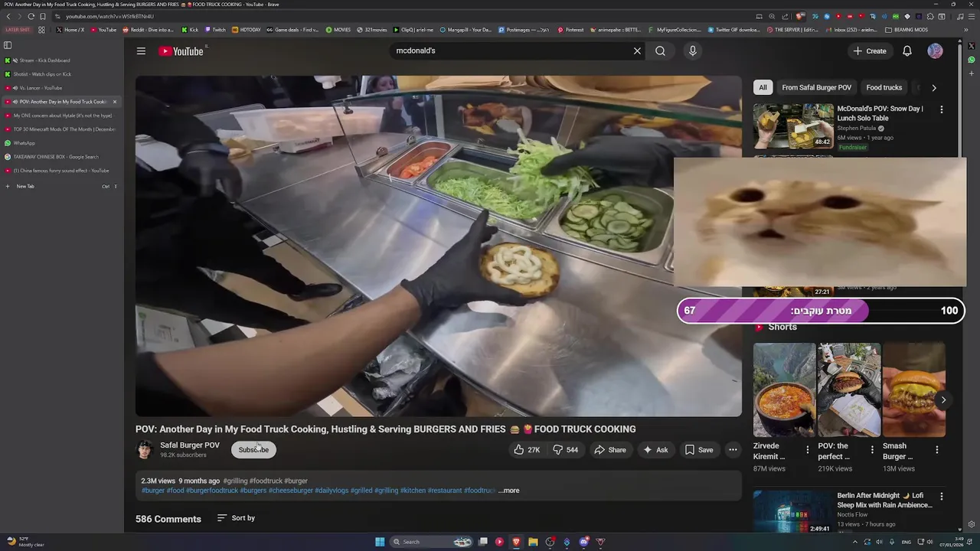Switch to the WhatsApp tab
980x551 pixels.
click(61, 143)
